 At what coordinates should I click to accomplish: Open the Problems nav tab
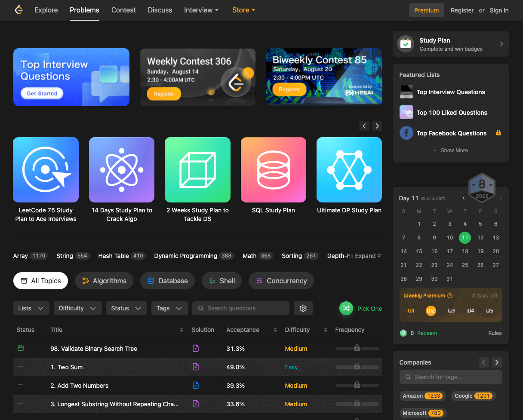pos(84,10)
